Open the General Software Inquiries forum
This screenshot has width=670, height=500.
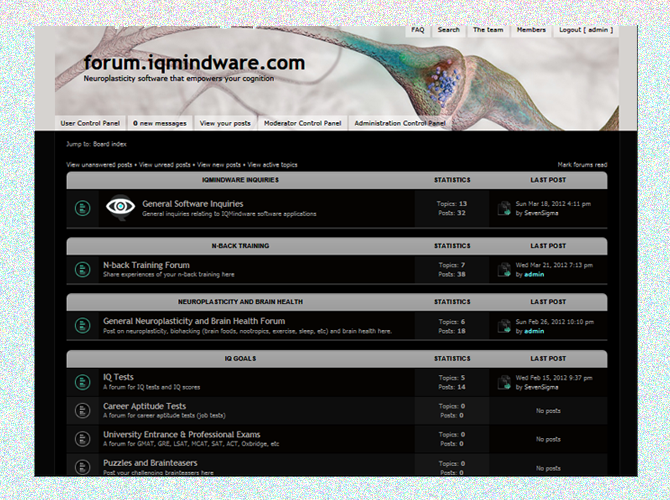pyautogui.click(x=193, y=204)
